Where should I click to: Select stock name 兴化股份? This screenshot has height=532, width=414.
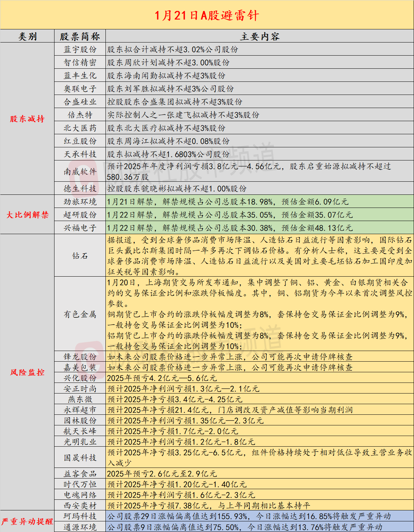click(80, 378)
